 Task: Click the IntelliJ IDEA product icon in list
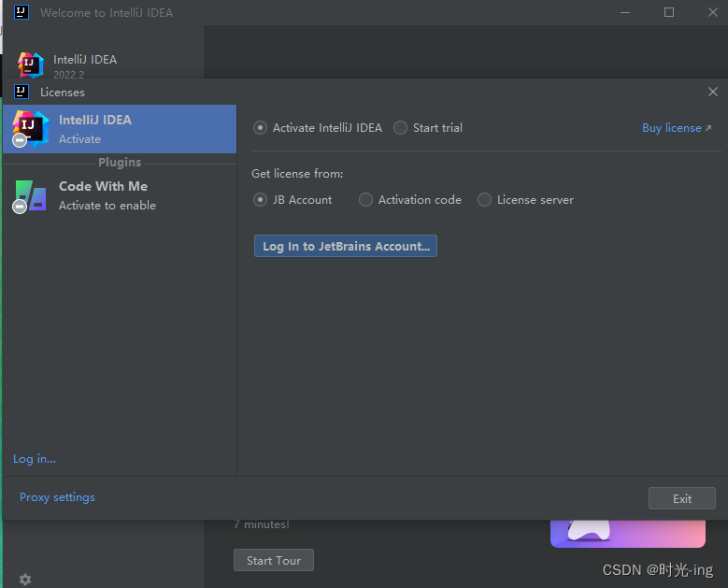(30, 129)
